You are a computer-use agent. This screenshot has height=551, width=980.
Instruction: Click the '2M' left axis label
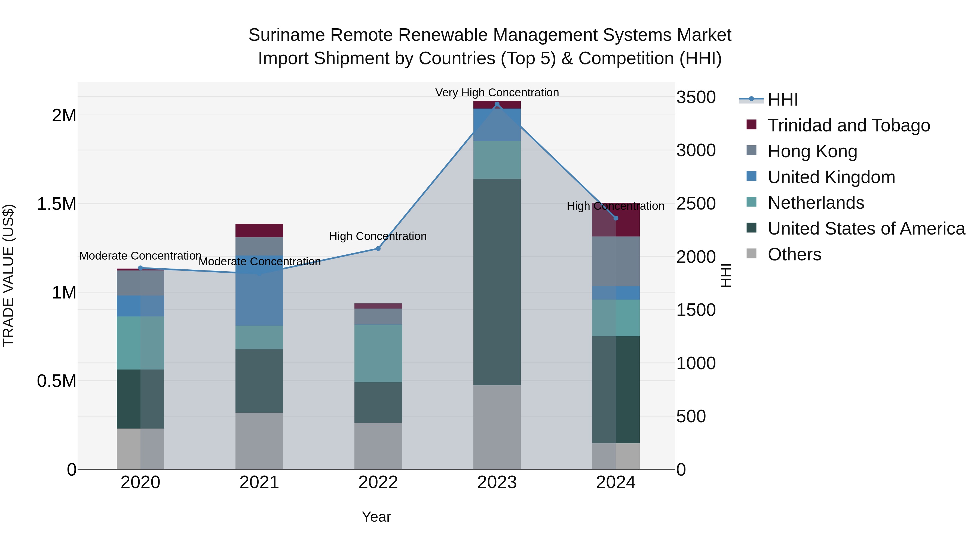pos(64,116)
